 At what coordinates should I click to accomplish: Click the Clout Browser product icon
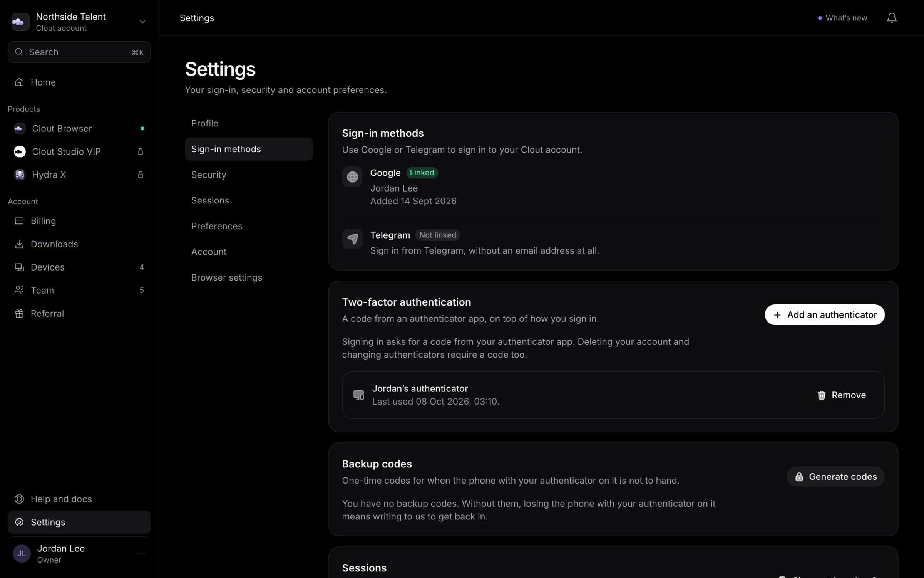point(20,128)
